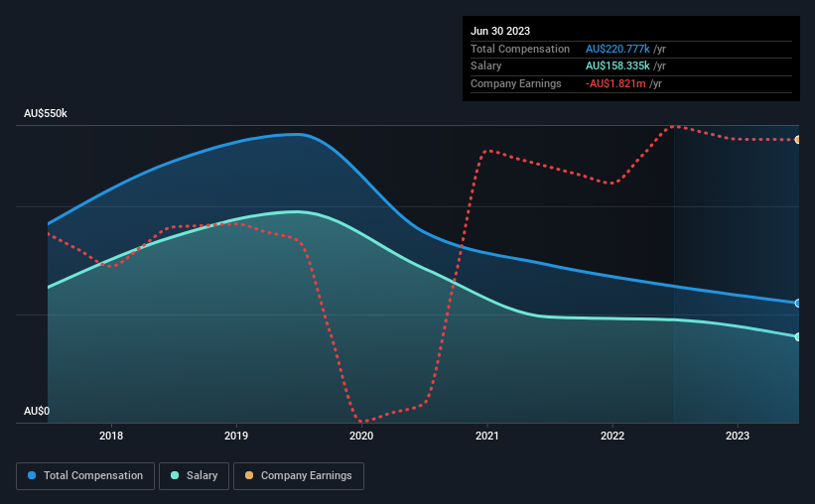Viewport: 815px width, 504px height.
Task: Click the 2018 x-axis label
Action: (x=111, y=436)
